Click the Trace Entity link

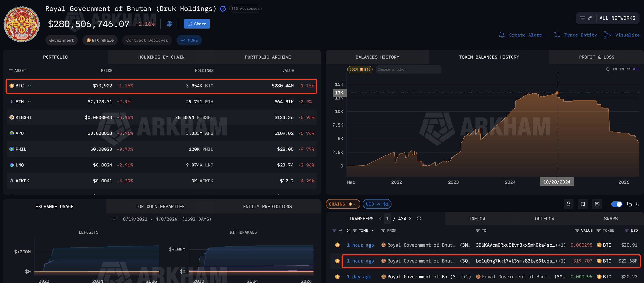pos(580,35)
